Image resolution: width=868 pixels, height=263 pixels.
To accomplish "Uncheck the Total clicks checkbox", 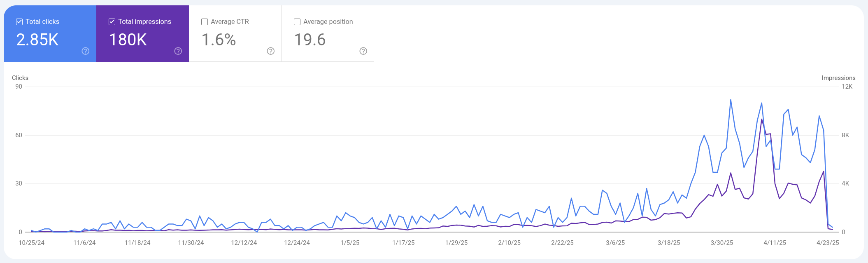I will pos(19,22).
